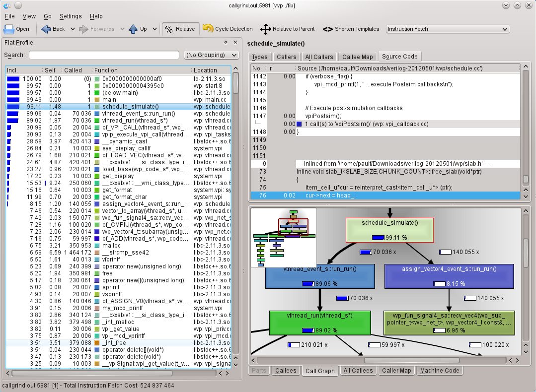This screenshot has width=536, height=392.
Task: Toggle the Relative percentage button
Action: pos(181,29)
